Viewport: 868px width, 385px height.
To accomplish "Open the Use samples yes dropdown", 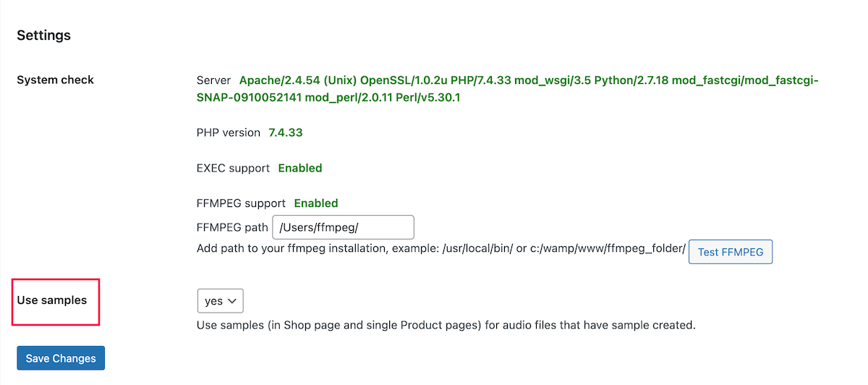I will click(219, 300).
